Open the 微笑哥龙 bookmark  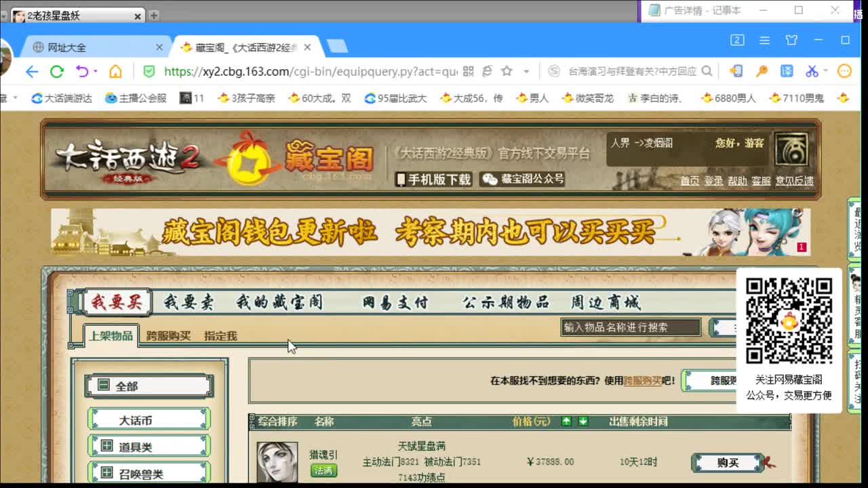[x=587, y=98]
